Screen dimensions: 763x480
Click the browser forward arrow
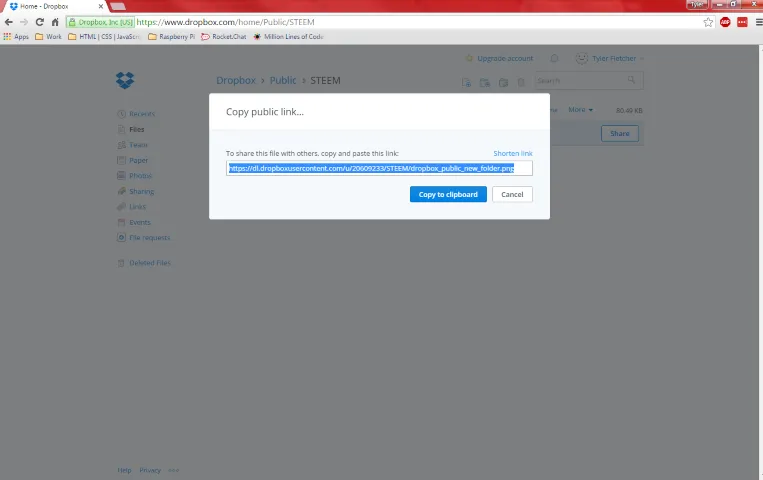pos(24,22)
